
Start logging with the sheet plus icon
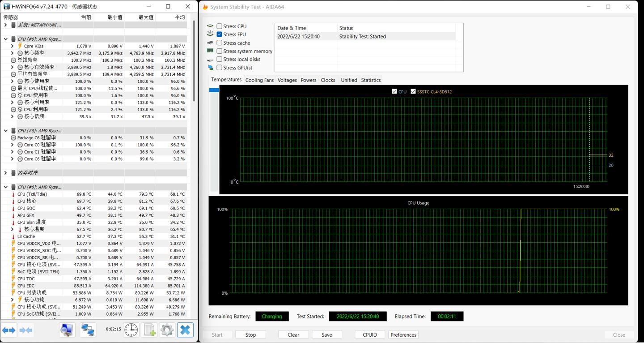tap(149, 330)
